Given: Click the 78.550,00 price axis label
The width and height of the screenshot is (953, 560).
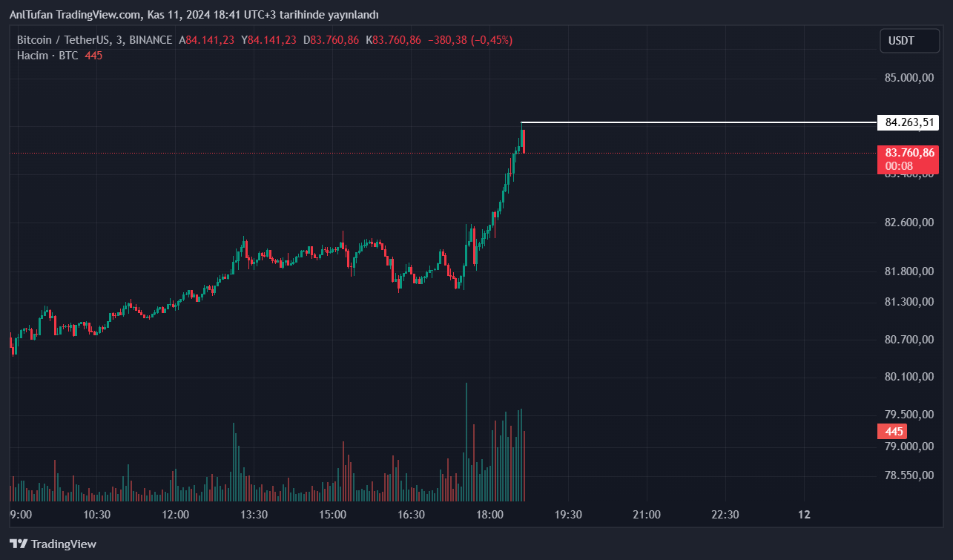Looking at the screenshot, I should 909,475.
